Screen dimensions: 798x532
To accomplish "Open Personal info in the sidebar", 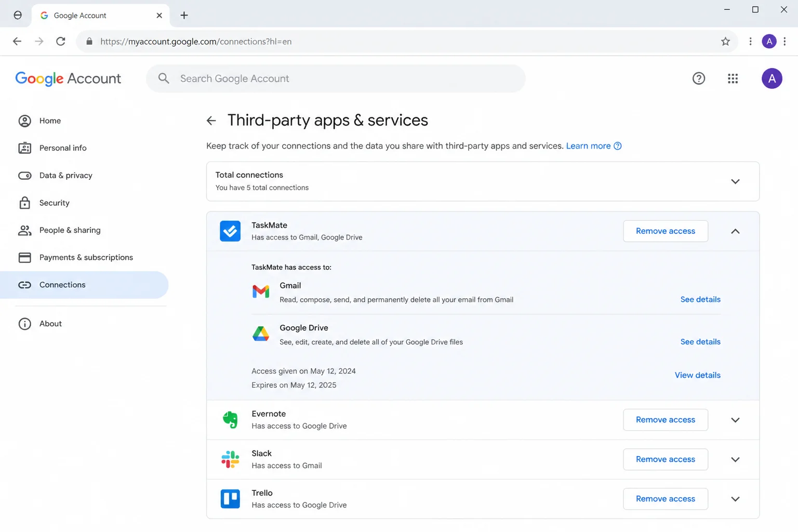I will click(84, 148).
